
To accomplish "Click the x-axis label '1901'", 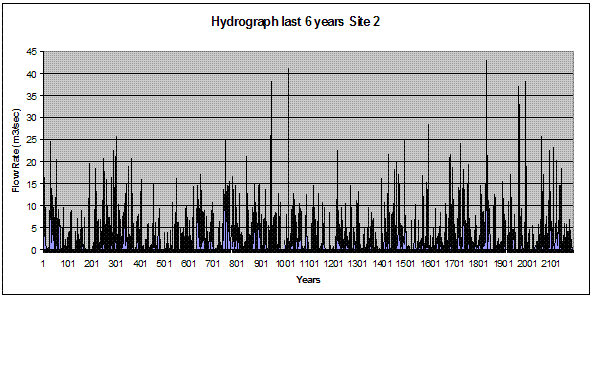I will point(503,263).
